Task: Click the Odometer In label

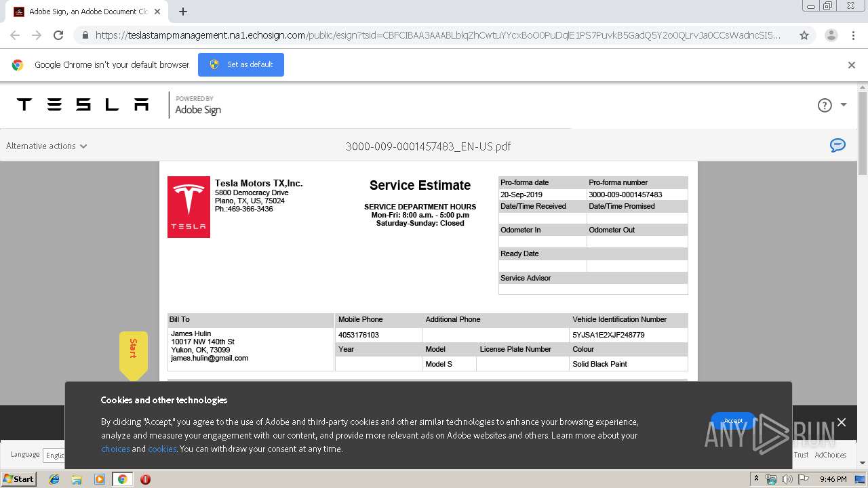Action: [x=521, y=230]
